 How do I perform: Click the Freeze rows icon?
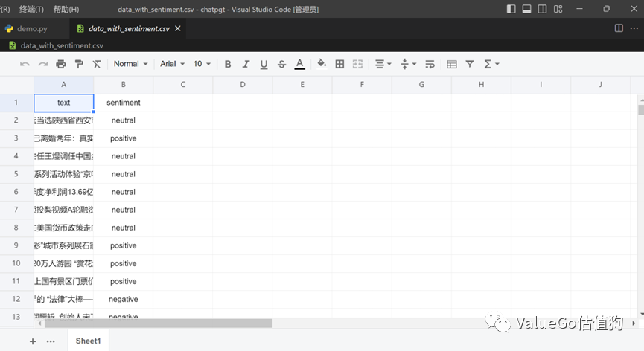click(452, 64)
